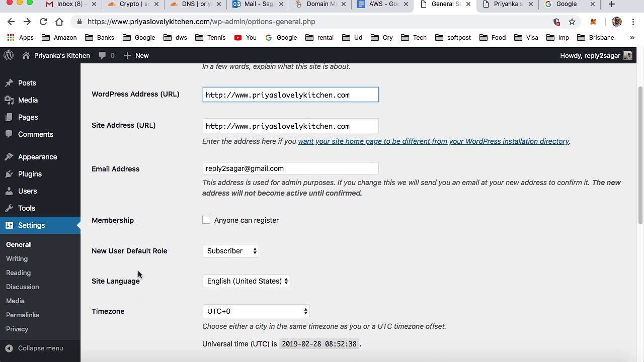Image resolution: width=644 pixels, height=362 pixels.
Task: Click the browser address bar URL
Action: pyautogui.click(x=201, y=22)
